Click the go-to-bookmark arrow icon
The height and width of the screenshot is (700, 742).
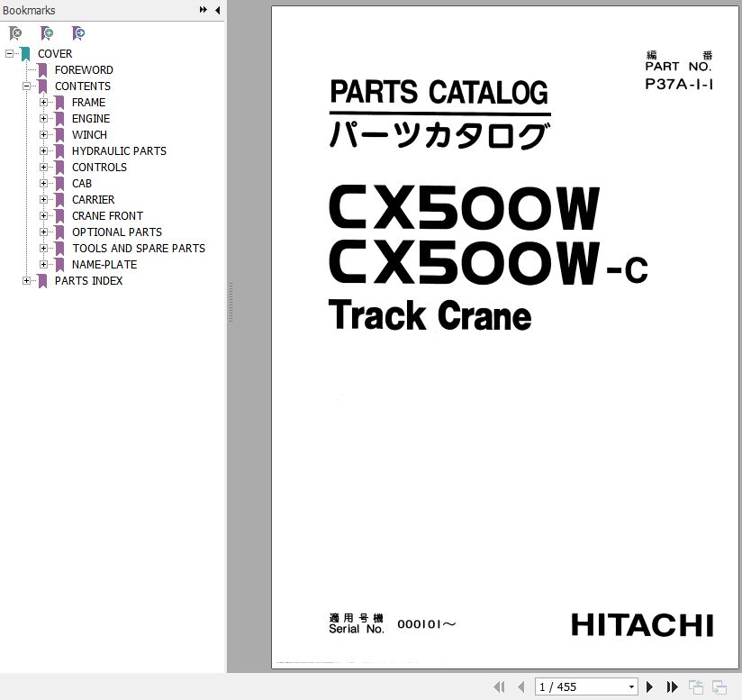[x=78, y=33]
